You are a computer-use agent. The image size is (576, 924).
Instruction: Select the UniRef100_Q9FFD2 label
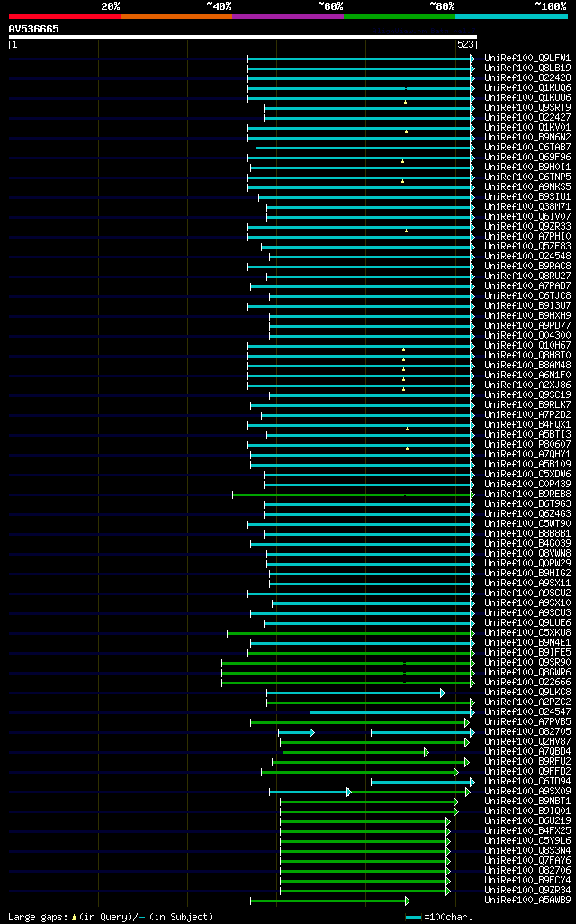(x=527, y=772)
